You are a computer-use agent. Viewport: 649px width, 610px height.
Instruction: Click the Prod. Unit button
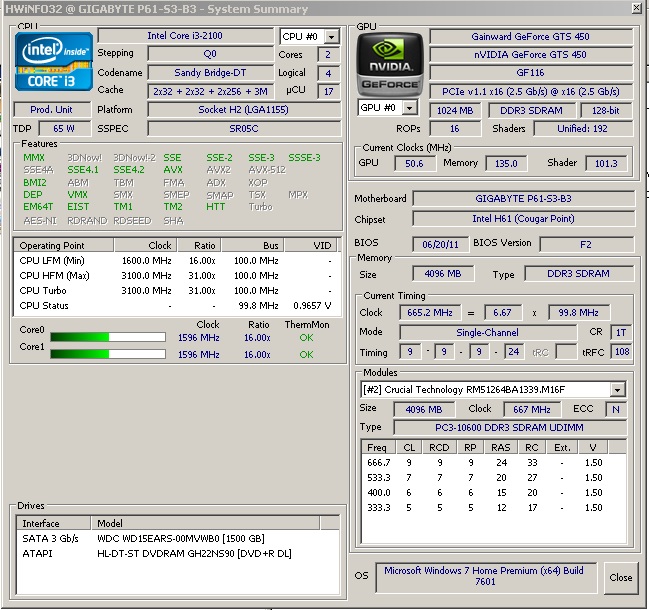pyautogui.click(x=52, y=109)
